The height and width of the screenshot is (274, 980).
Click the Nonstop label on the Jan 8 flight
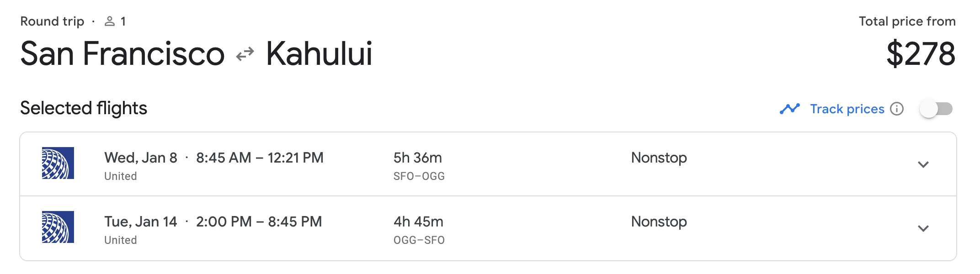pos(658,158)
